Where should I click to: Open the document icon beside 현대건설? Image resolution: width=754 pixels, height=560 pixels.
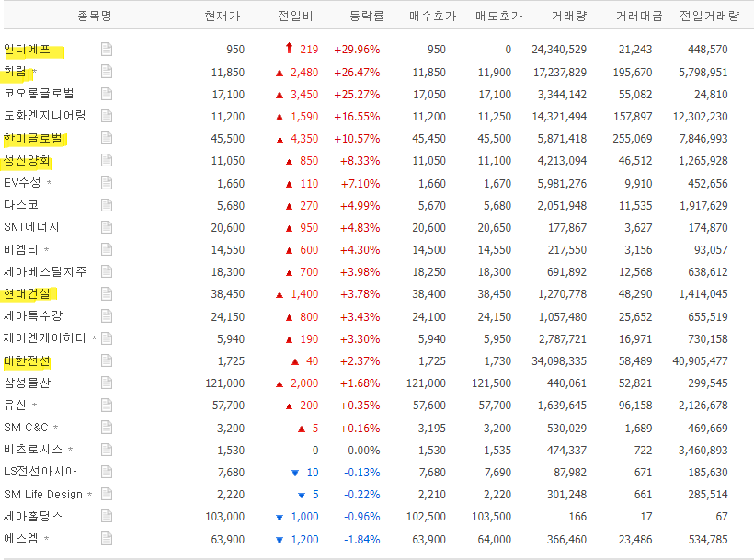[107, 293]
